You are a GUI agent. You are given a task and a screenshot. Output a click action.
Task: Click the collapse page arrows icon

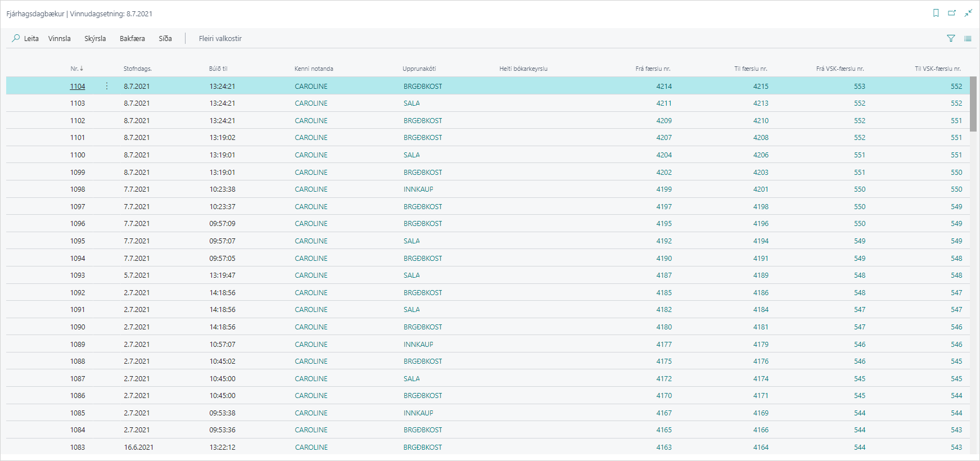(968, 13)
